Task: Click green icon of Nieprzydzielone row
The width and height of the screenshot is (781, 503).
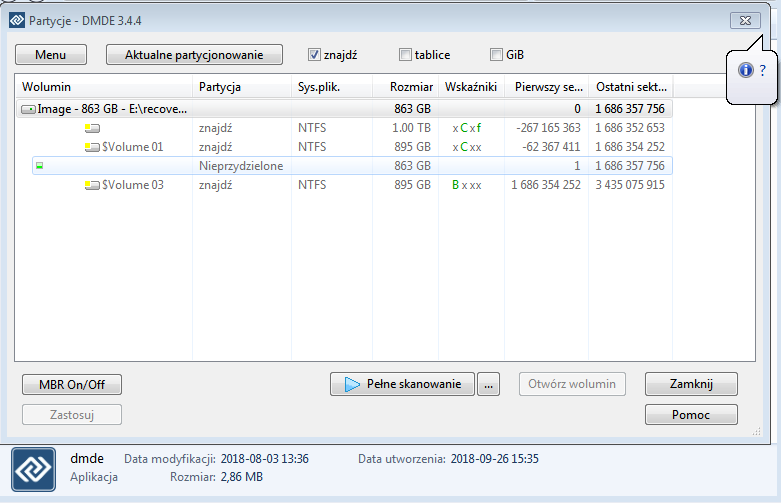Action: (40, 166)
